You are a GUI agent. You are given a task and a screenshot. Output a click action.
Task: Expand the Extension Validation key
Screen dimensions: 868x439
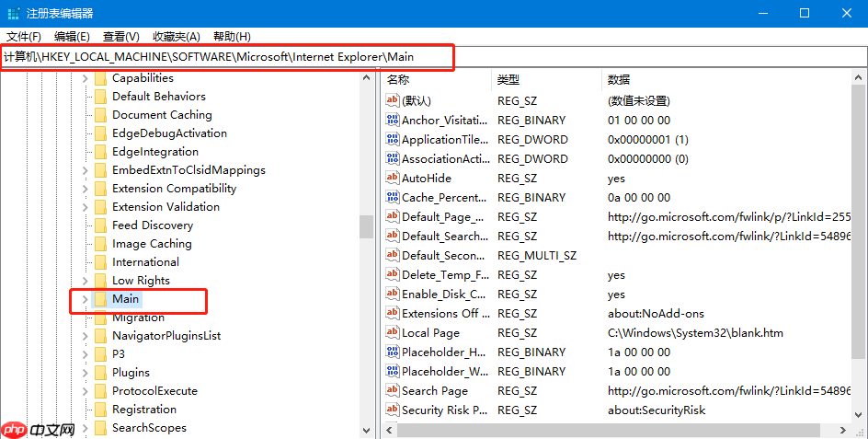coord(86,207)
